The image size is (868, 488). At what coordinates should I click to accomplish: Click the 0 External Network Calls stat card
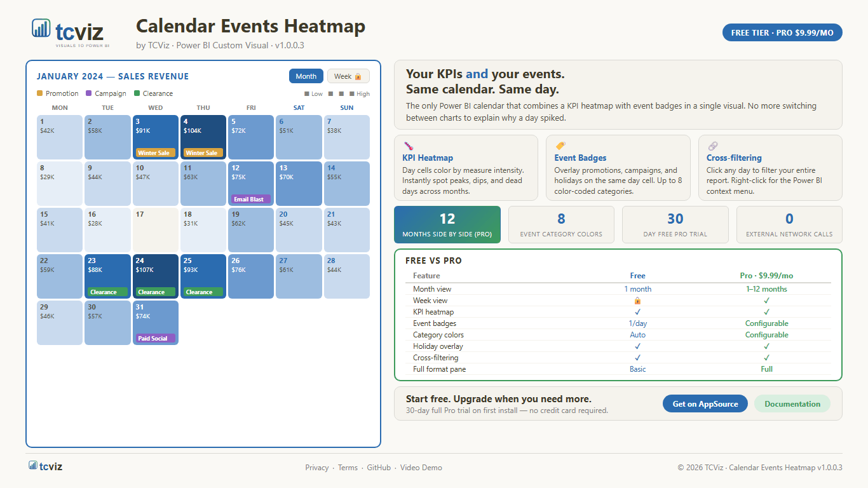click(x=789, y=225)
